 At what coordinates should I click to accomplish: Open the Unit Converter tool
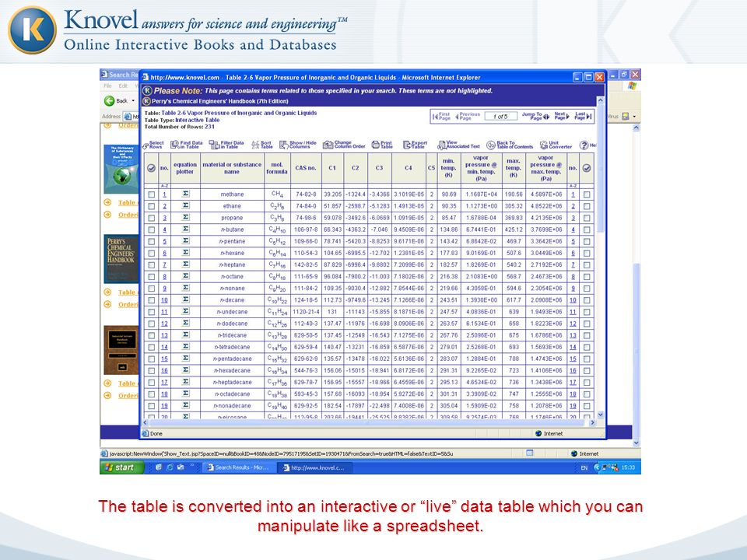click(556, 145)
